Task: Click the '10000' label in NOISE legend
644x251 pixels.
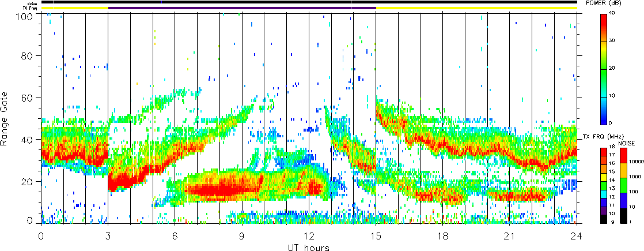Action: click(x=635, y=162)
